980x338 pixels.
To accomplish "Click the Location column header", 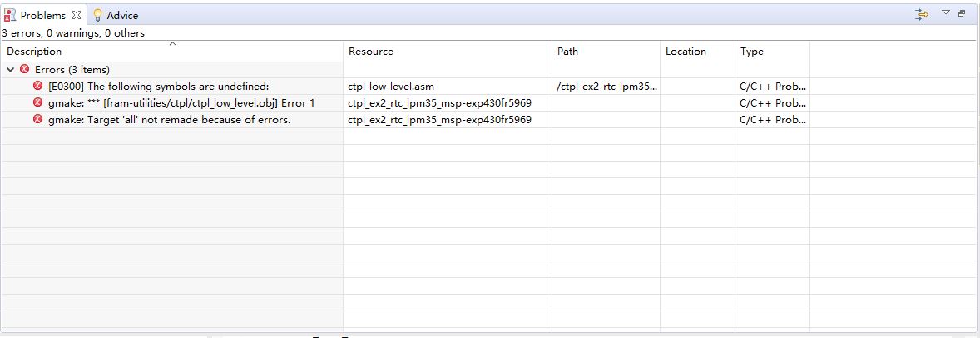I will [686, 52].
